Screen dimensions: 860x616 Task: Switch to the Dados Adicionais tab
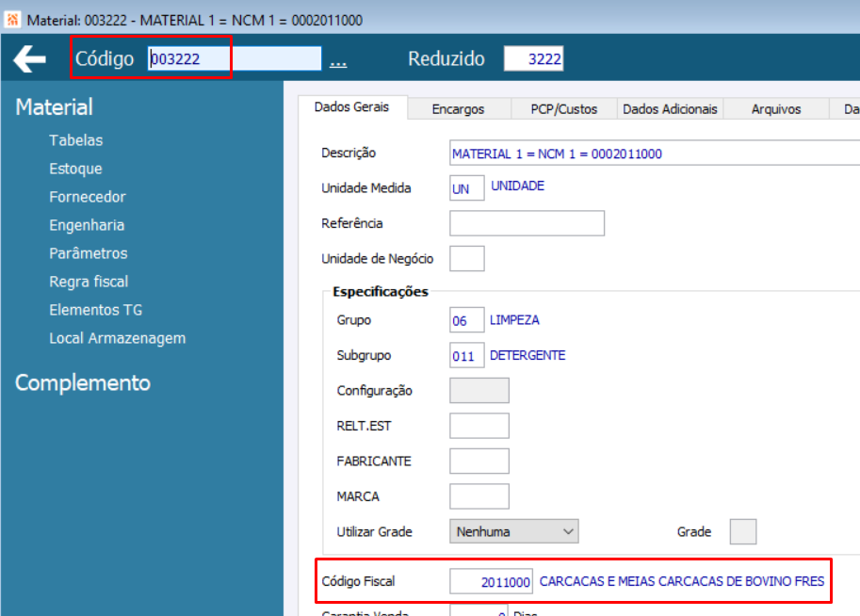coord(670,109)
